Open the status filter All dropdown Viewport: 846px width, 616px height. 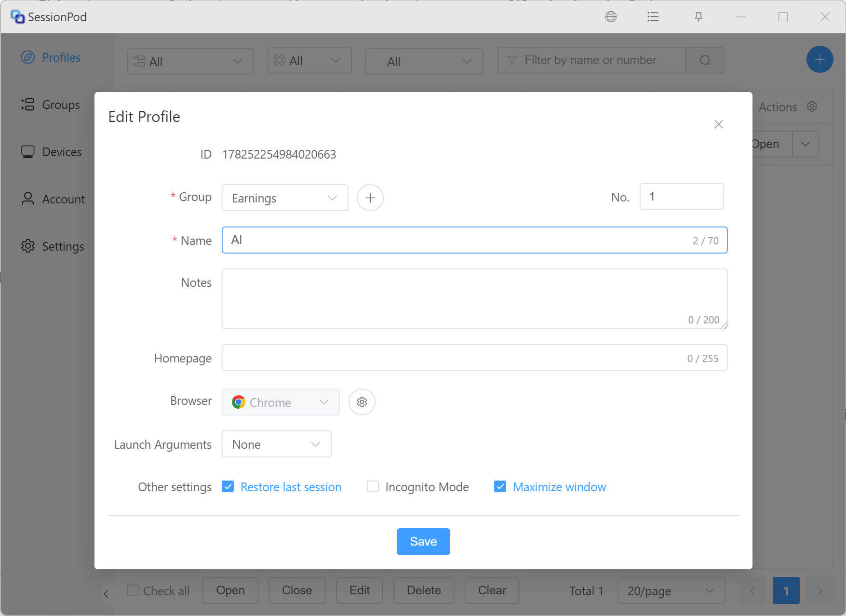tap(309, 60)
